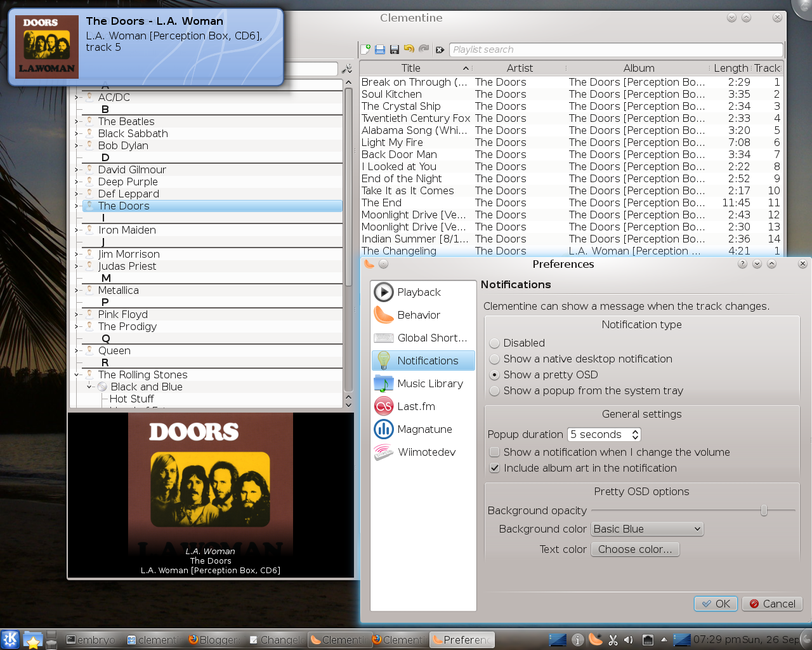Expand The Beatles artist node
This screenshot has width=812, height=650.
tap(76, 121)
